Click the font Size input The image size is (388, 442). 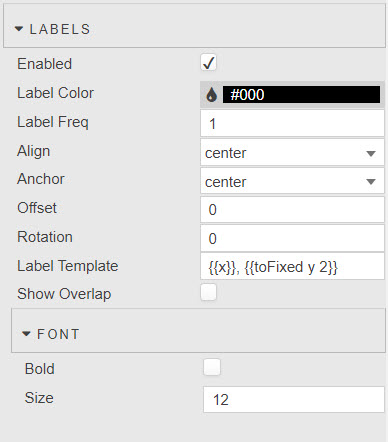294,399
